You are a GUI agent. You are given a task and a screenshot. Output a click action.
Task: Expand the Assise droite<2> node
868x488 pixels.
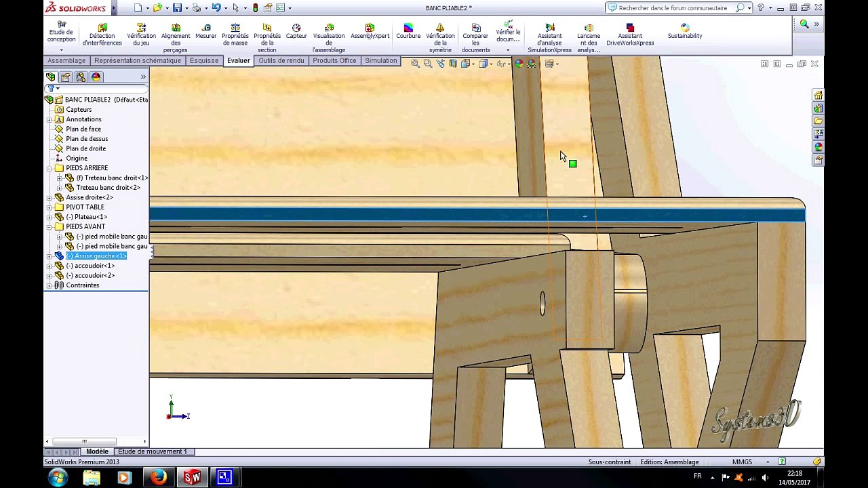pyautogui.click(x=50, y=197)
